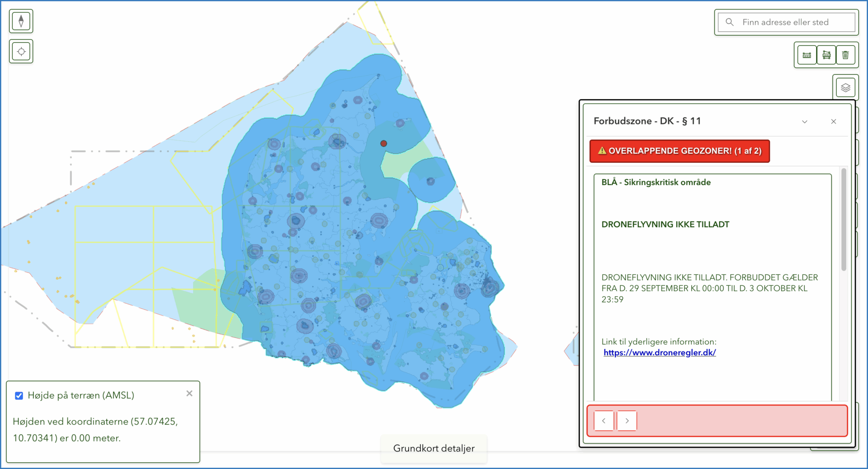The width and height of the screenshot is (868, 469).
Task: Click the trash icon to clear measurements
Action: 845,55
